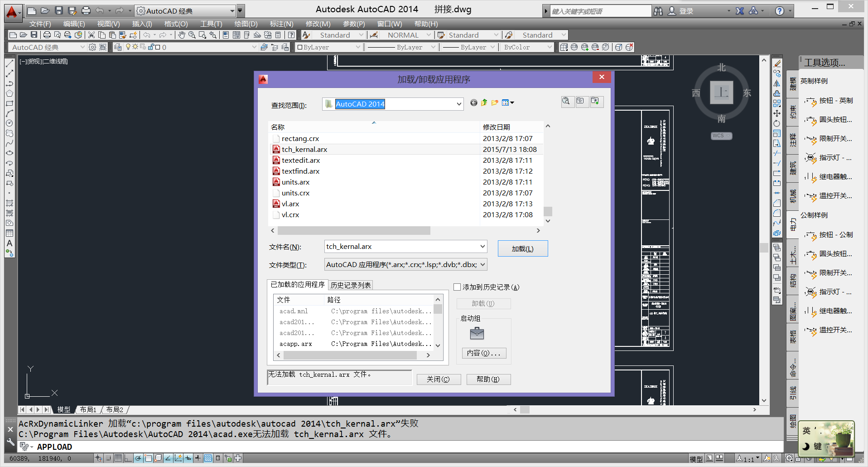Toggle Polar Tracking in the status bar
The height and width of the screenshot is (467, 868).
coord(138,458)
